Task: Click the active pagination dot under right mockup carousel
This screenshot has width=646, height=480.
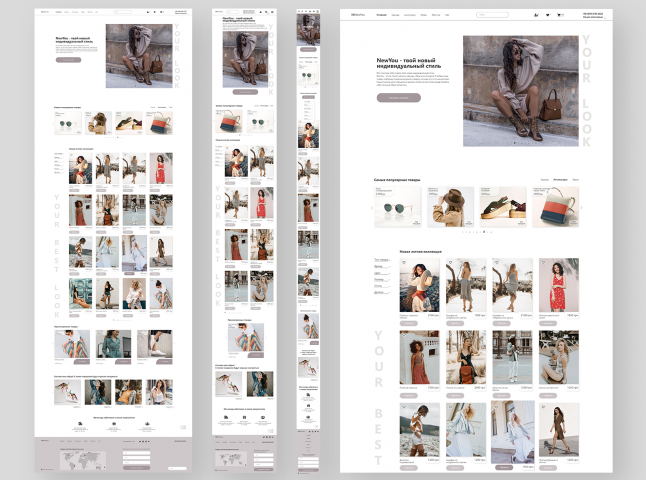Action: (x=484, y=232)
